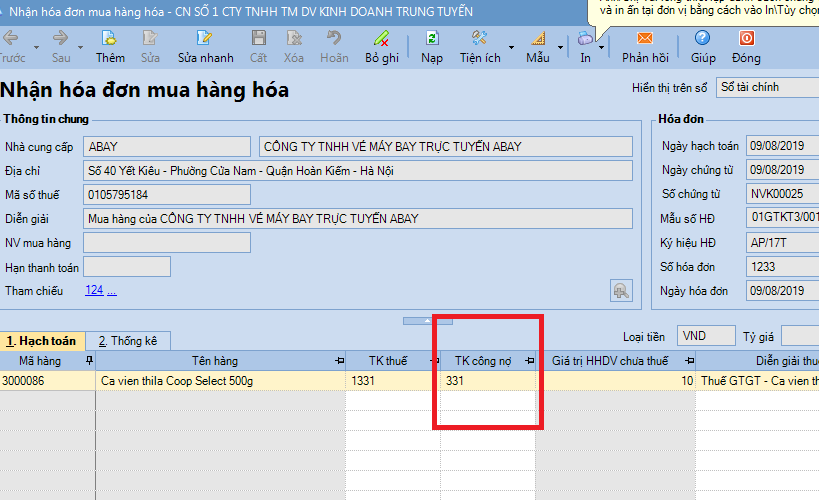
Task: Expand the Trước dropdown arrow
Action: click(36, 48)
